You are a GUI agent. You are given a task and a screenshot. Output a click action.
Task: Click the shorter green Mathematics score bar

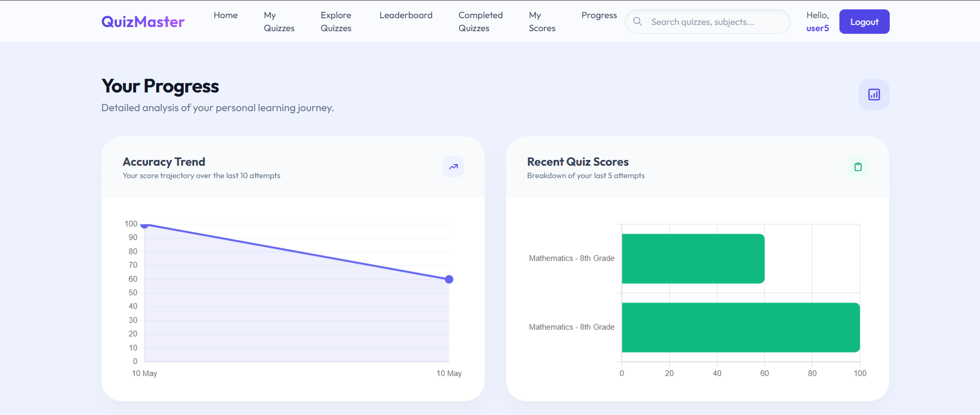coord(693,259)
